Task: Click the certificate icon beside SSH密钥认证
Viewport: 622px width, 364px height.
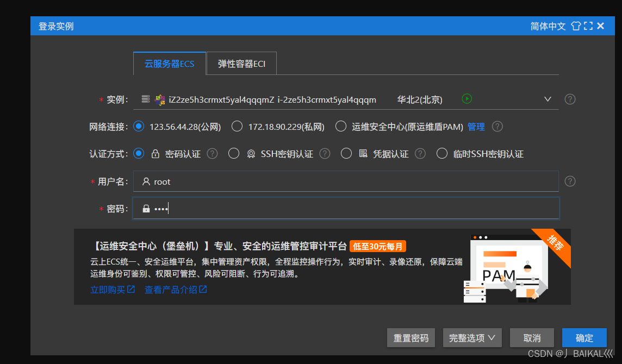Action: [251, 154]
